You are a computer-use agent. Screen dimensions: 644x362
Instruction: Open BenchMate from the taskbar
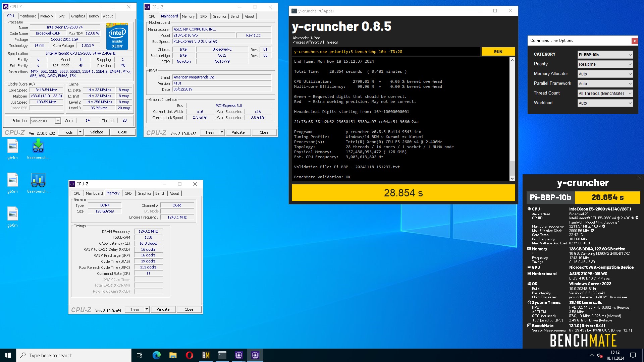coord(206,355)
